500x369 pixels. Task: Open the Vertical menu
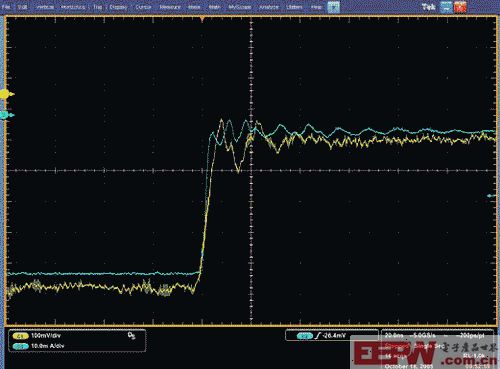point(45,7)
